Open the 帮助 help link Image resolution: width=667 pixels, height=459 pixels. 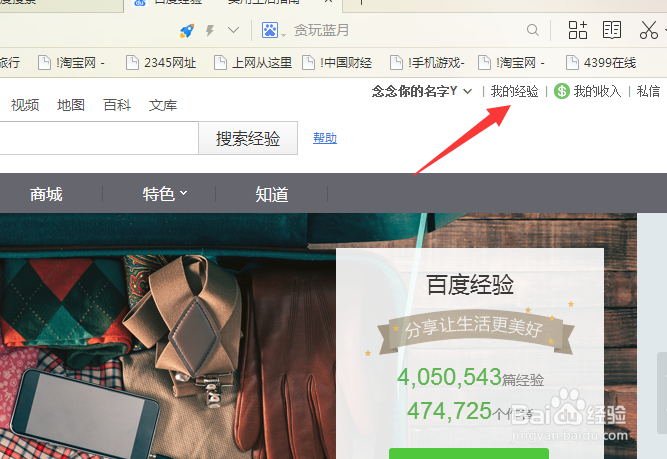(x=325, y=138)
